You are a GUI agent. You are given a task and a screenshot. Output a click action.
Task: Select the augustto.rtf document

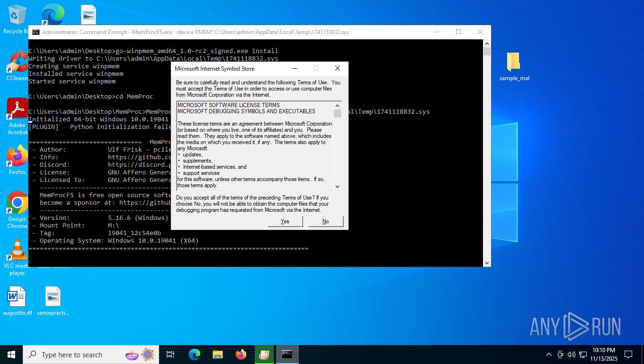pyautogui.click(x=17, y=301)
